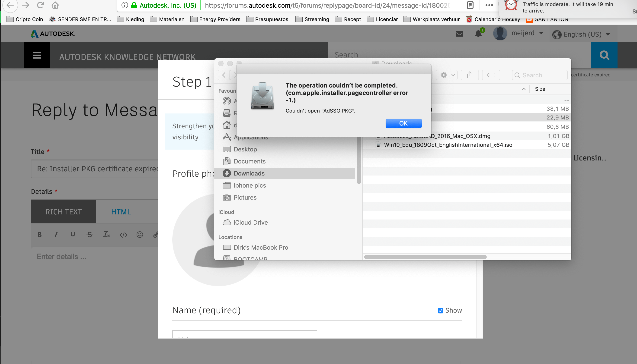Click the Finder horizontal scrollbar

coord(425,257)
